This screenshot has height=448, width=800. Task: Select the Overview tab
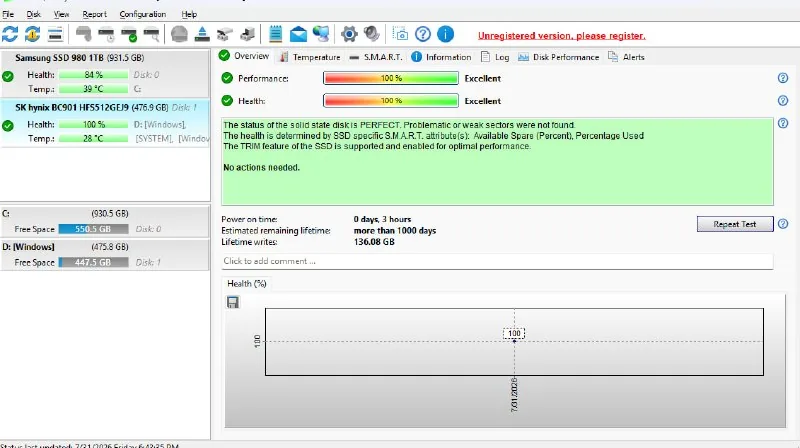tap(244, 56)
